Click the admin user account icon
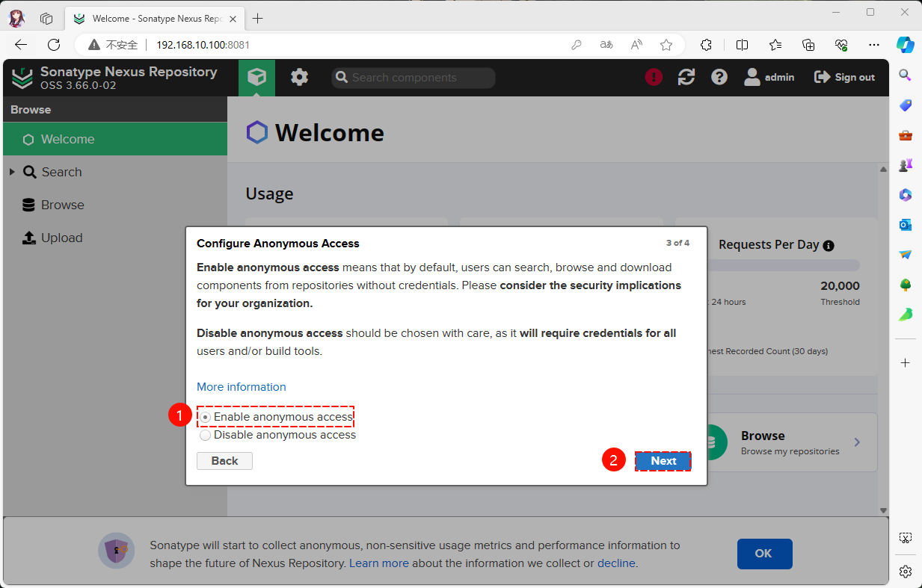Image resolution: width=922 pixels, height=588 pixels. point(752,77)
